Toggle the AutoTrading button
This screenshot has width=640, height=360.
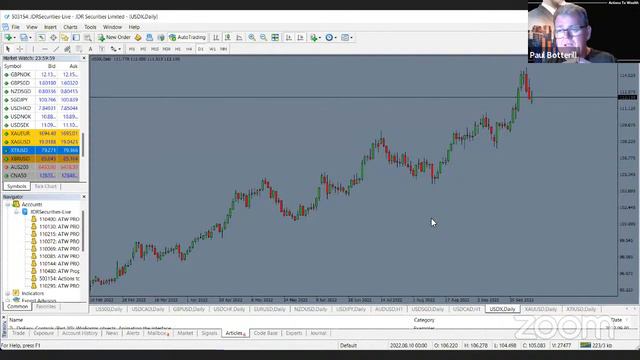187,38
